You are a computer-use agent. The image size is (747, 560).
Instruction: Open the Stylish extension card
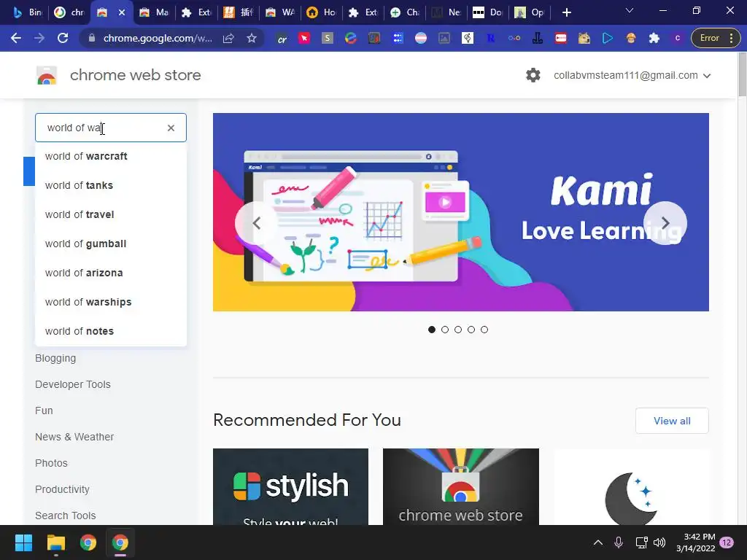click(x=290, y=486)
